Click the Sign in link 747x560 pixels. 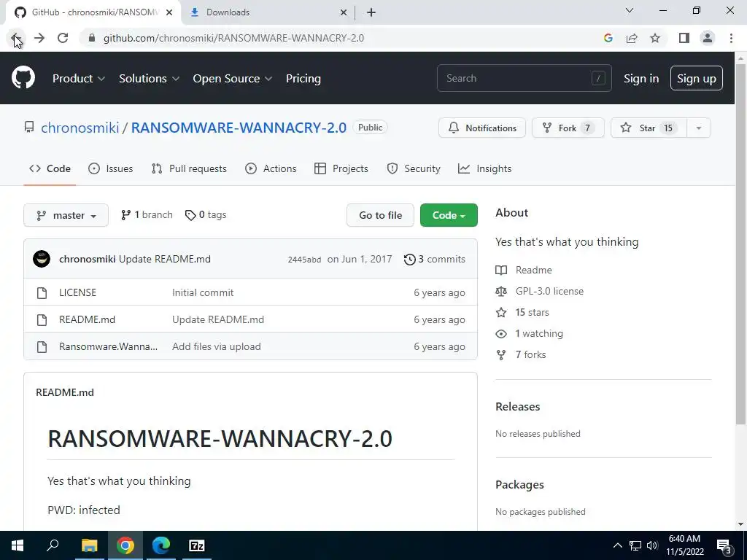[x=641, y=79]
